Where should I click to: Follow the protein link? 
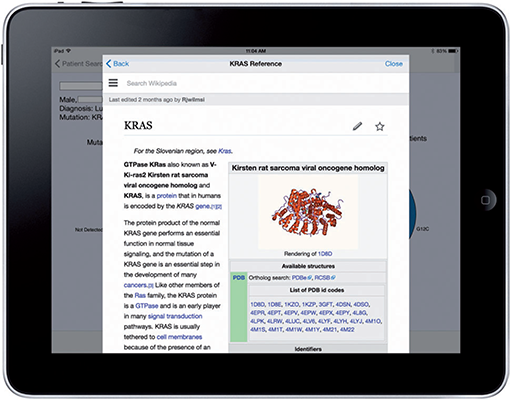coord(167,196)
